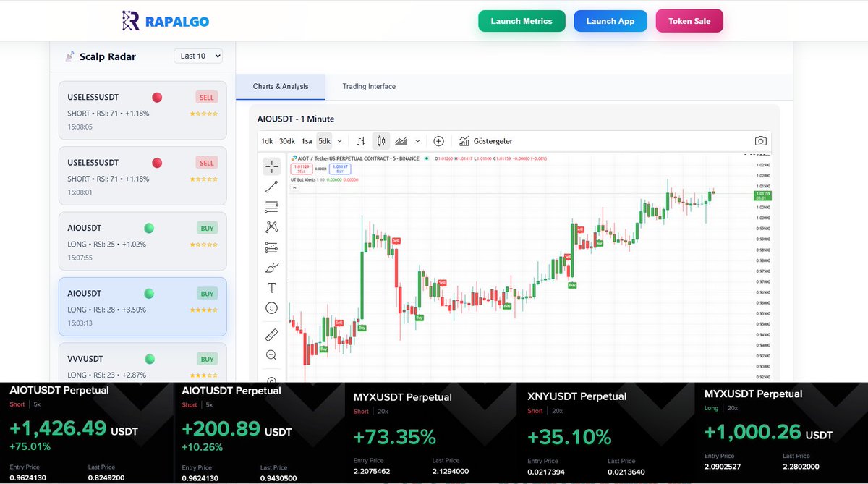Click green status dot on VVVUSDT card

click(x=149, y=359)
